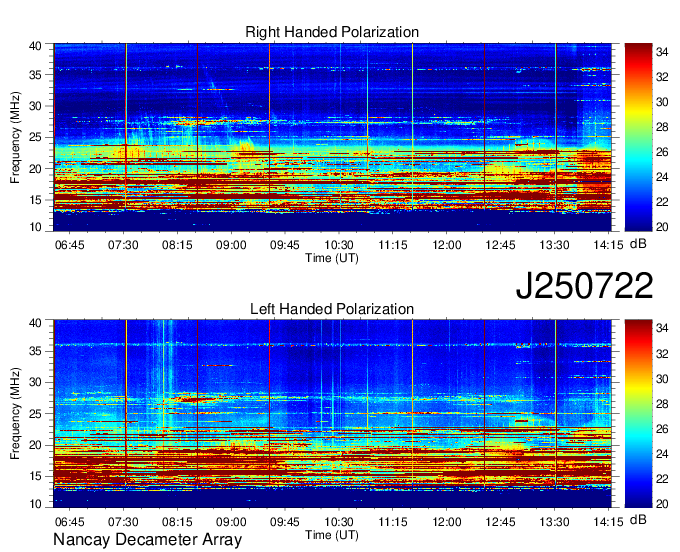Click the 10:30 tick under the Left Handed plot
This screenshot has height=552, width=680.
click(339, 522)
